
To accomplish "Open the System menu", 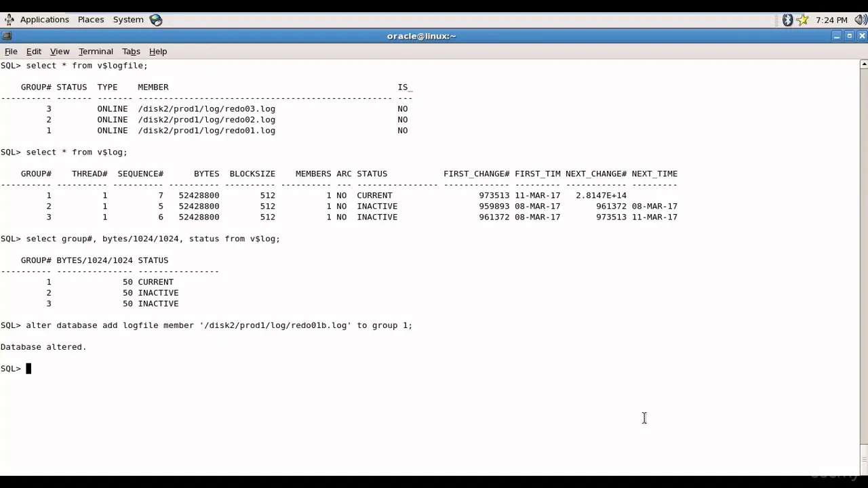I will [128, 20].
